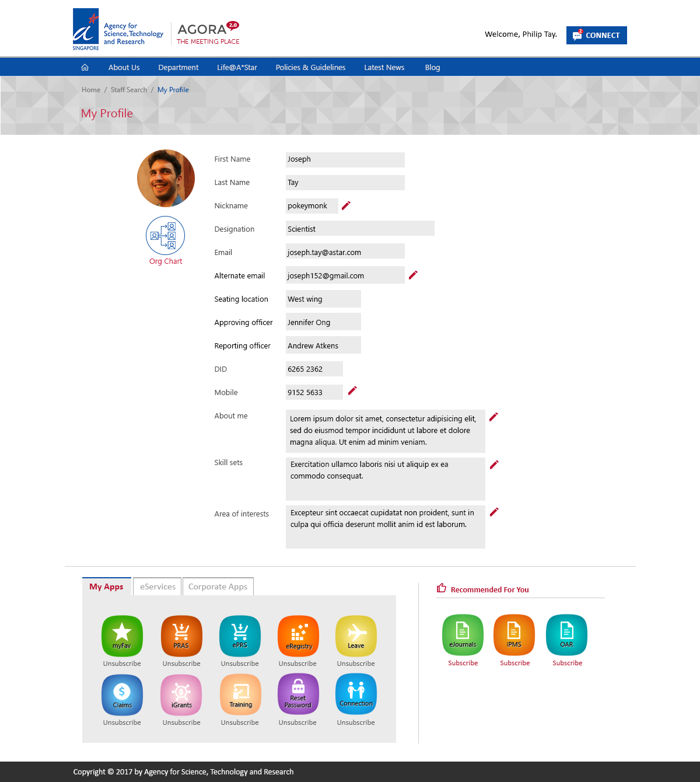Select the Corporate Apps tab
Viewport: 700px width, 782px height.
pyautogui.click(x=218, y=586)
